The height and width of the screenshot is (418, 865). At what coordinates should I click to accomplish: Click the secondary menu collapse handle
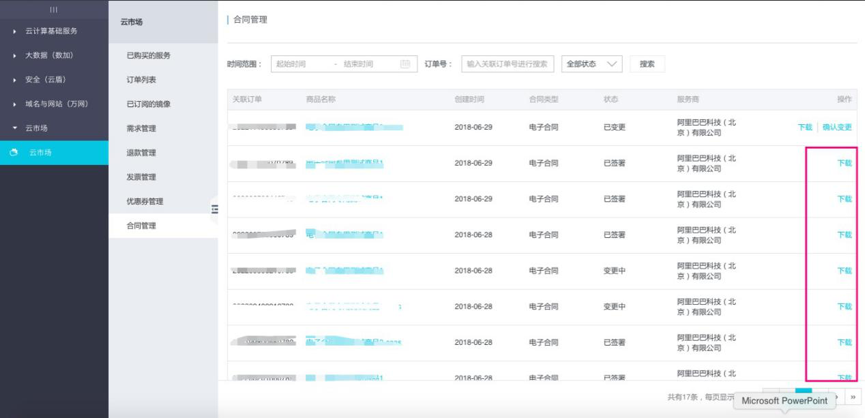[x=215, y=209]
